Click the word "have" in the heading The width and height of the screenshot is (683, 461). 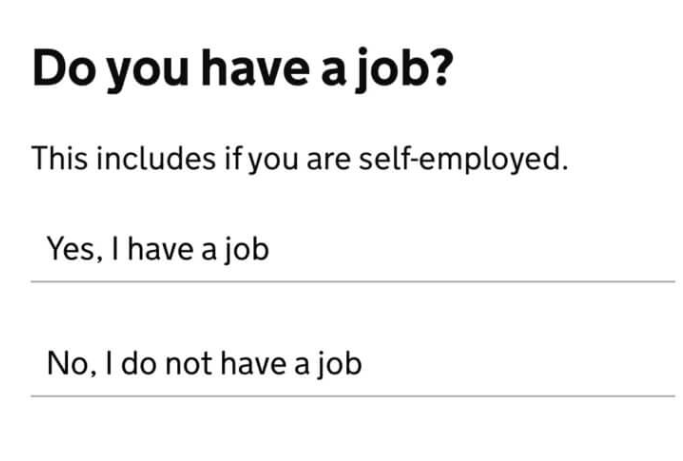click(x=255, y=66)
